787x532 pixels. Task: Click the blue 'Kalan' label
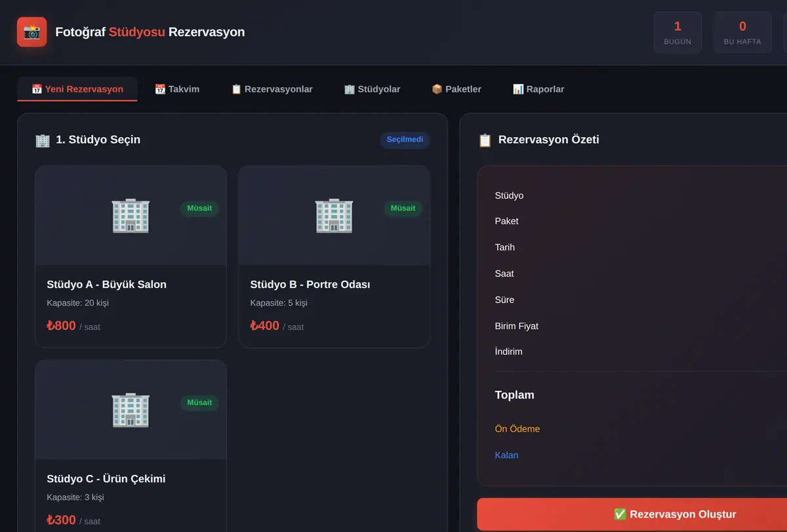(507, 455)
